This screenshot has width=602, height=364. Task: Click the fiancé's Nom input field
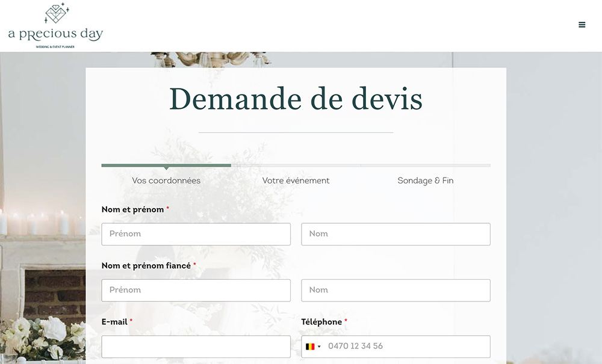[x=396, y=290]
